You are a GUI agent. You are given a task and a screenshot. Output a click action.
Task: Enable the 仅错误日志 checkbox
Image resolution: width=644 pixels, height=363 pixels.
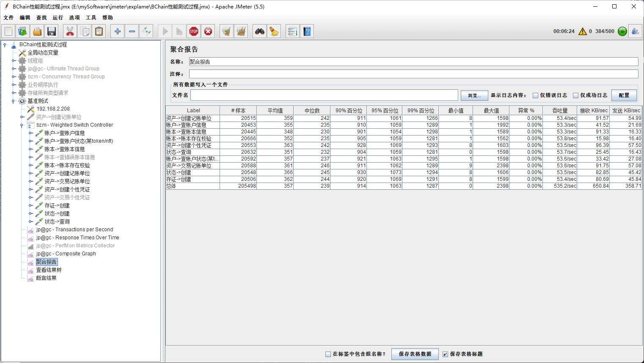pyautogui.click(x=535, y=95)
